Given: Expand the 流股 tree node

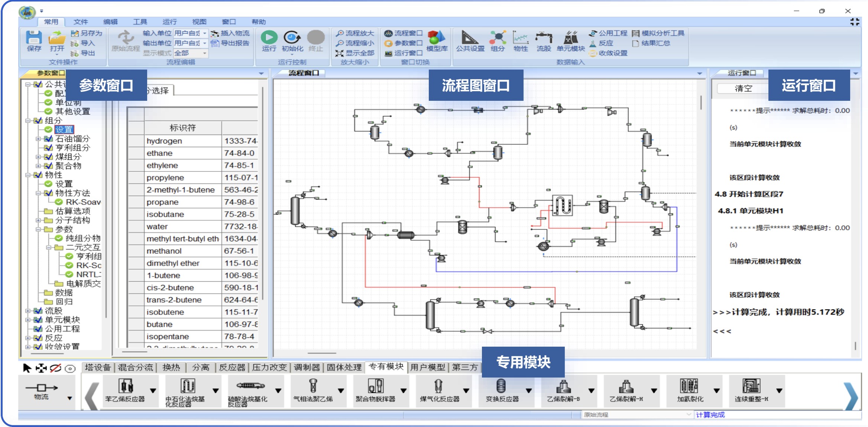Looking at the screenshot, I should 28,311.
